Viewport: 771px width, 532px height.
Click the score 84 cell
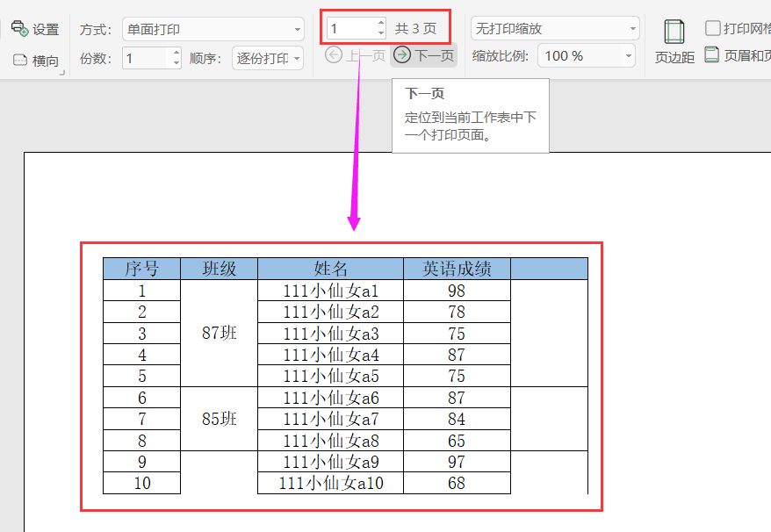click(457, 419)
